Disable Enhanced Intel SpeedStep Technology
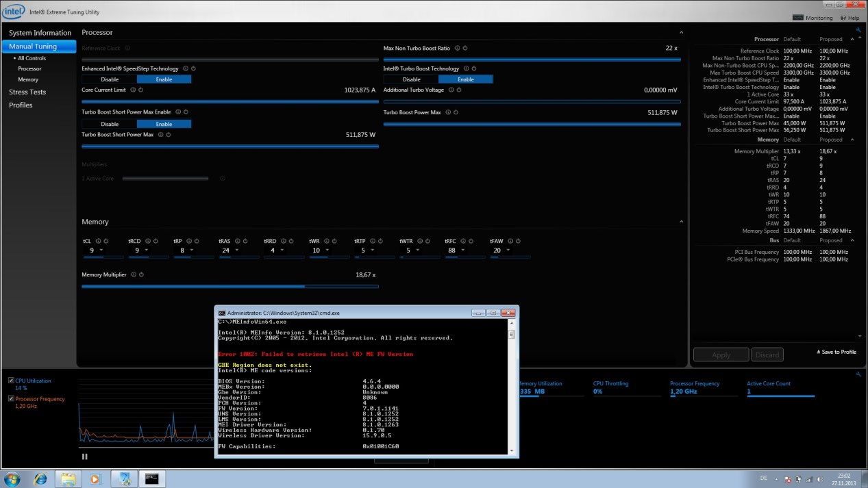Image resolution: width=868 pixels, height=488 pixels. (110, 79)
